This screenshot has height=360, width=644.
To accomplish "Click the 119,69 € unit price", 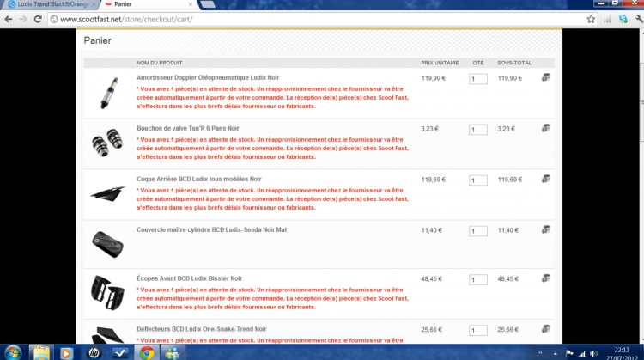I will 434,180.
